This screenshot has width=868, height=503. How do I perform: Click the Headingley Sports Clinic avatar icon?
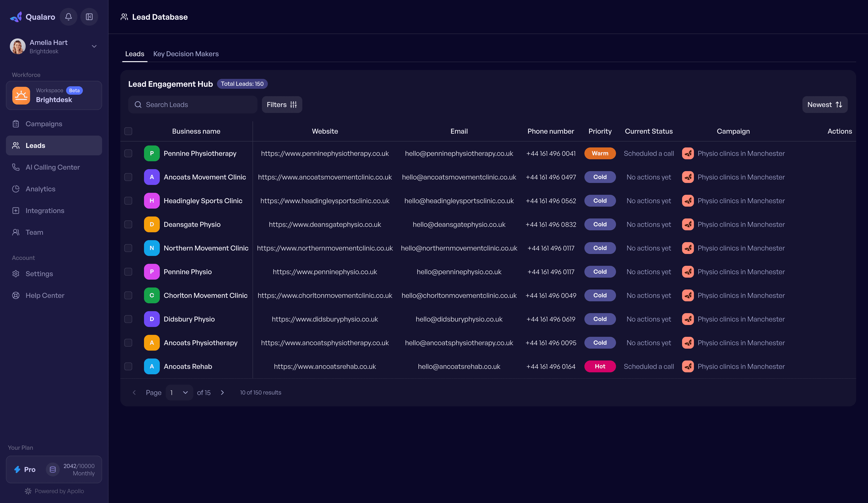(x=152, y=200)
